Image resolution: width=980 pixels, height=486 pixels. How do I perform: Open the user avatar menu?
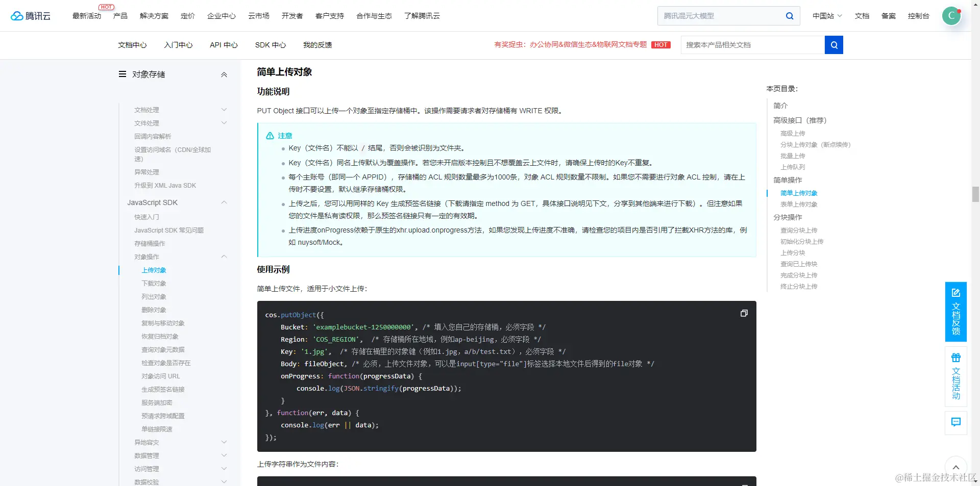coord(951,16)
